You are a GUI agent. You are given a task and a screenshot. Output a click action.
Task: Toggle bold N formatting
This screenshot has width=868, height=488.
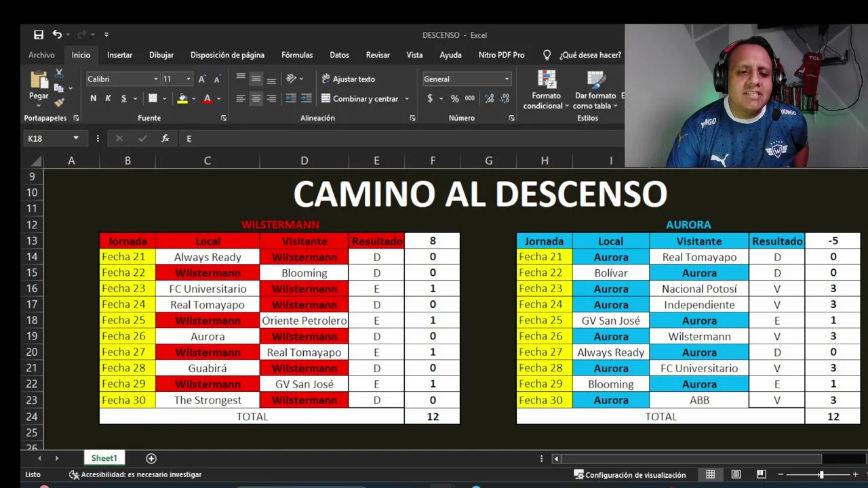93,98
